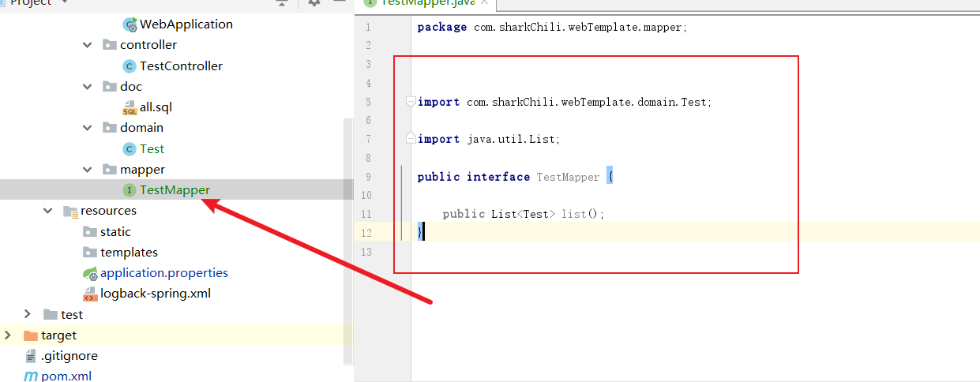Select the WebApplication class icon

[130, 24]
